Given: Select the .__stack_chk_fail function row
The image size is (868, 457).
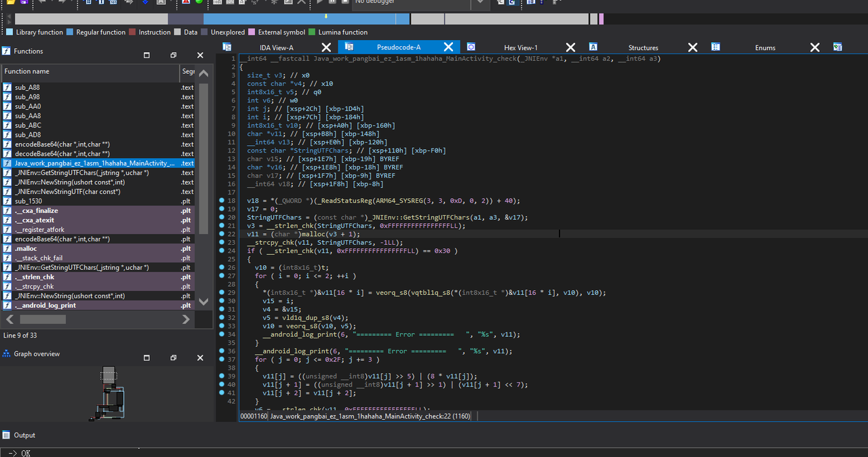Looking at the screenshot, I should [x=98, y=258].
